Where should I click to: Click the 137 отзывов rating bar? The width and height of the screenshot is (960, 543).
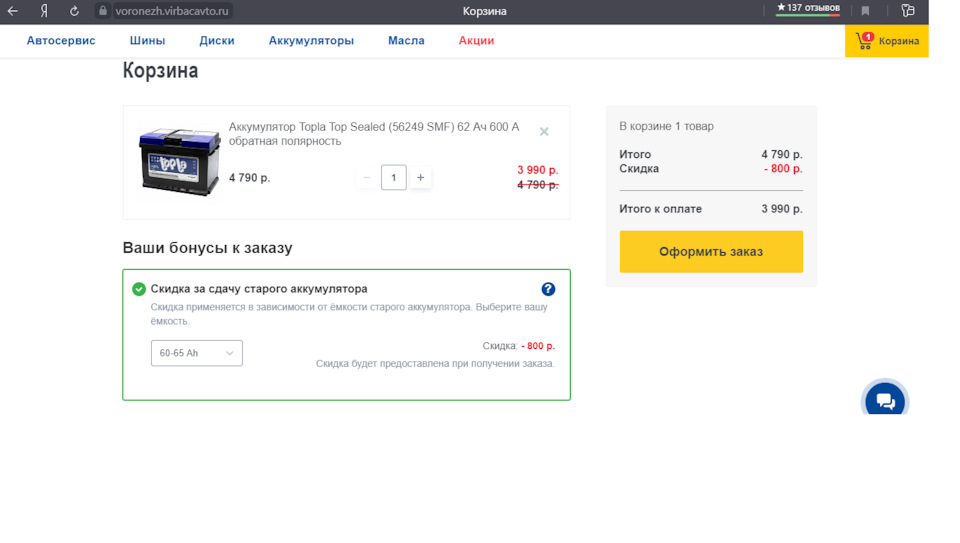[808, 9]
